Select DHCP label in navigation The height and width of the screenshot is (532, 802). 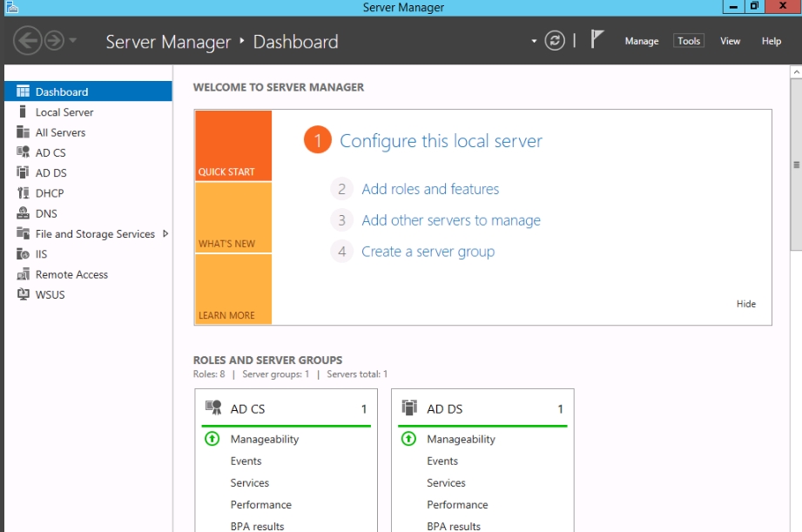50,193
